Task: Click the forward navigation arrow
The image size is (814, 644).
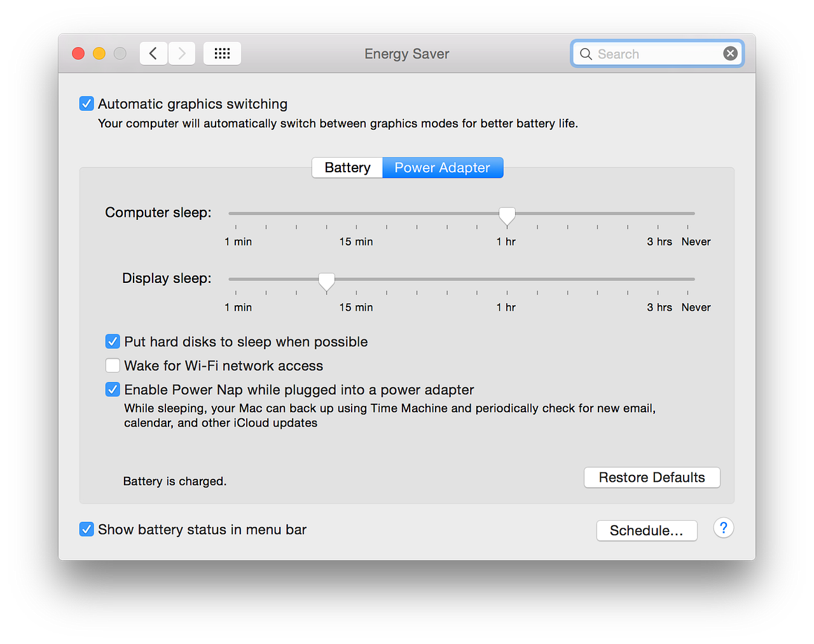Action: click(182, 53)
